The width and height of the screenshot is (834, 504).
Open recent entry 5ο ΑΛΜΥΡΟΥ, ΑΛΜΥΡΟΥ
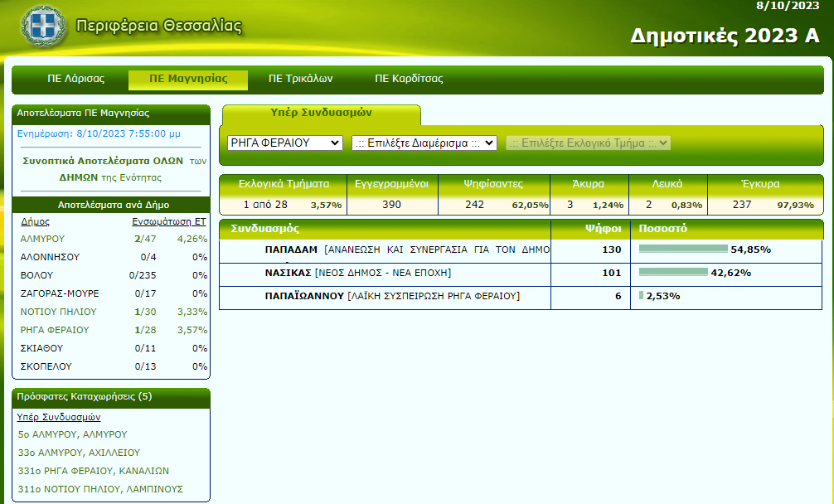[x=72, y=434]
